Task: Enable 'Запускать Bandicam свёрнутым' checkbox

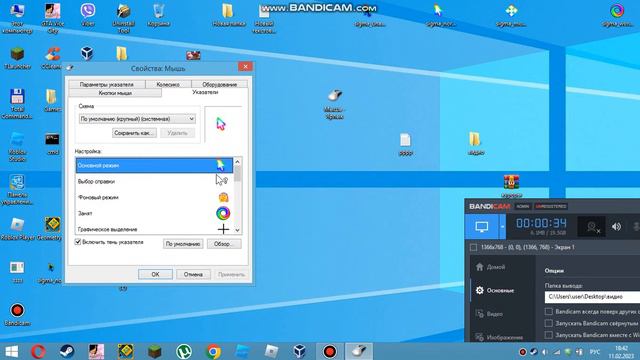Action: click(549, 323)
